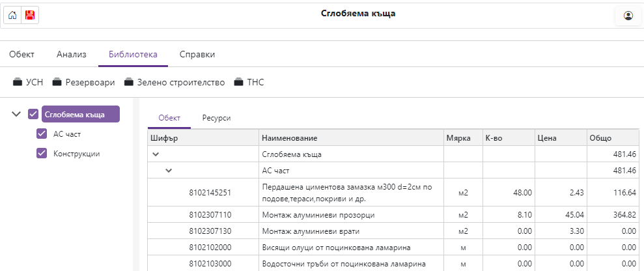Click the Наименование column header
This screenshot has width=644, height=271.
289,138
